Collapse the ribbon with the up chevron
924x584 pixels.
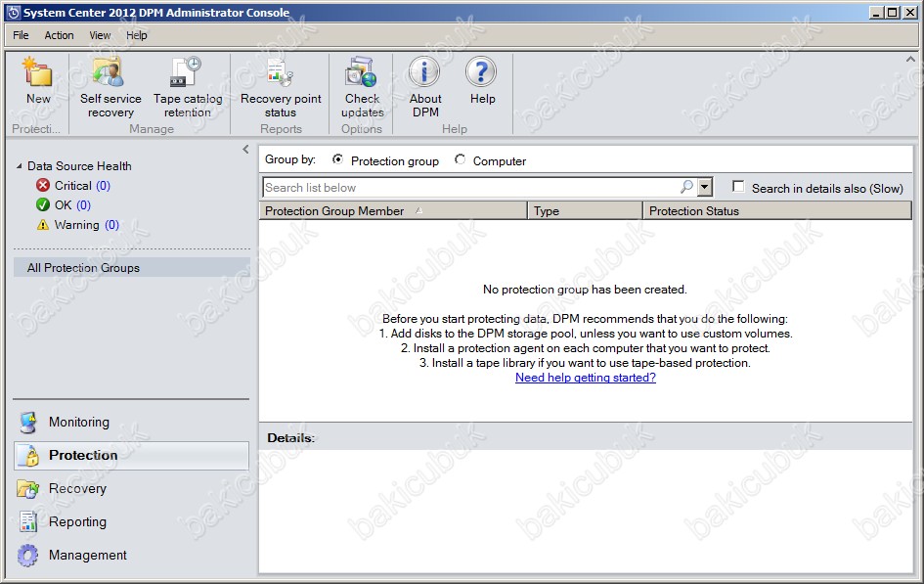coord(910,59)
